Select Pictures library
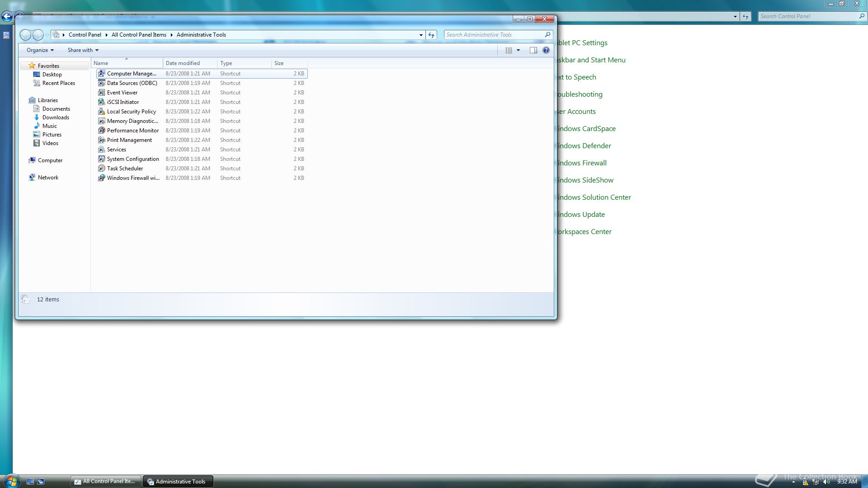Viewport: 868px width, 488px height. click(x=52, y=135)
